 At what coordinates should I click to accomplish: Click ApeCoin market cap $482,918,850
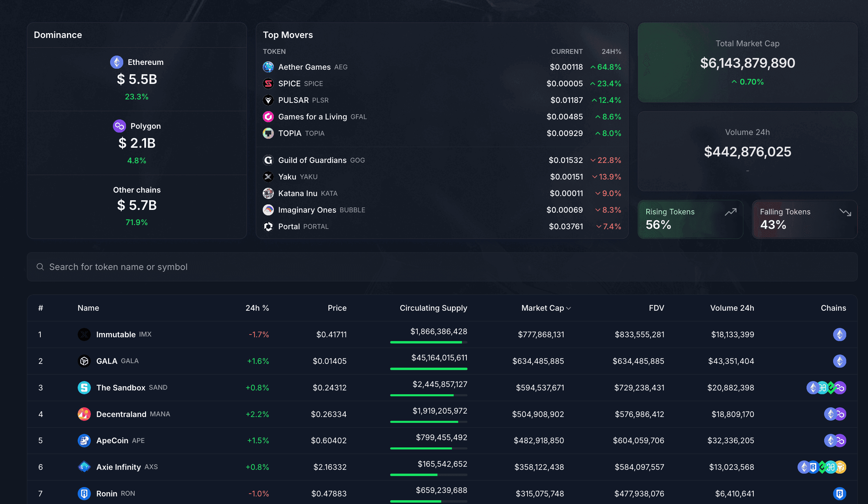(539, 440)
